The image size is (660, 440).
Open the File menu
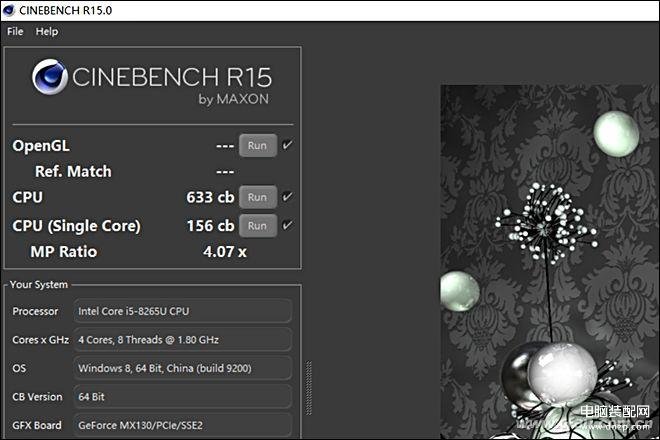coord(15,32)
